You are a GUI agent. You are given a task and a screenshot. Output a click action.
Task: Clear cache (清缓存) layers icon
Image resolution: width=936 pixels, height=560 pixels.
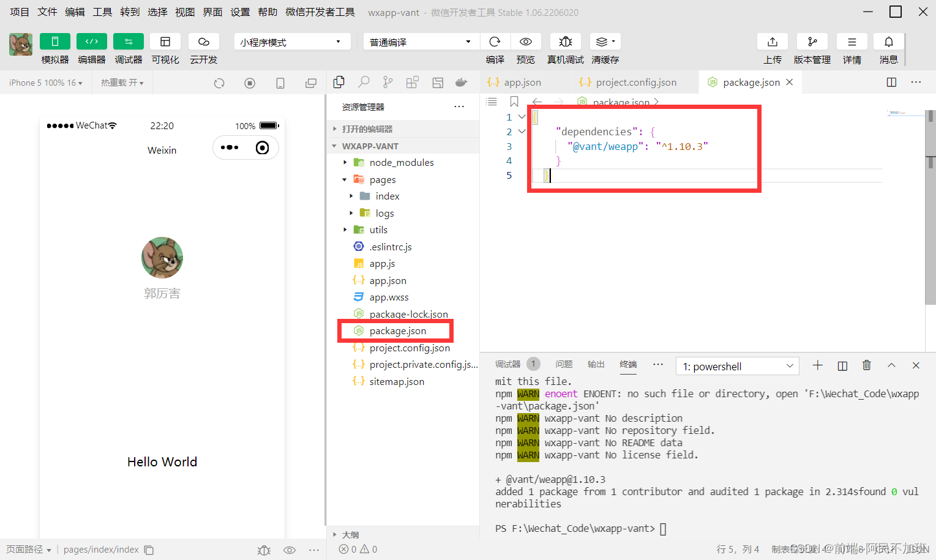pyautogui.click(x=605, y=41)
